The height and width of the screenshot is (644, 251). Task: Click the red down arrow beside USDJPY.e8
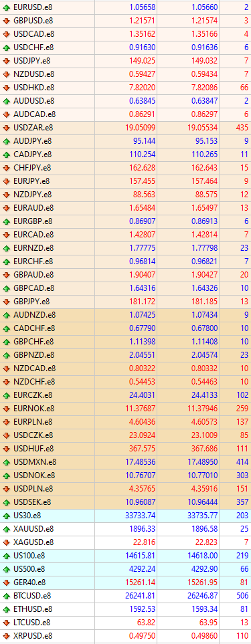(x=6, y=61)
